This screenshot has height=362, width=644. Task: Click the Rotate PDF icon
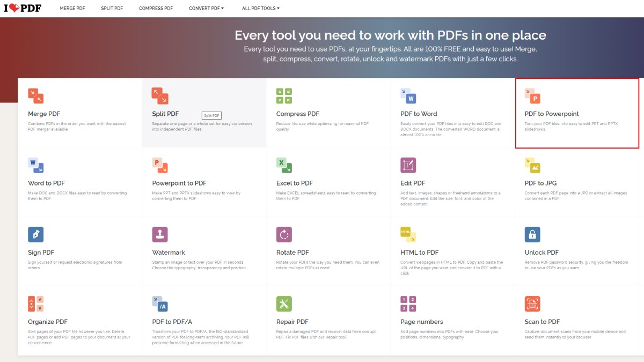[284, 234]
